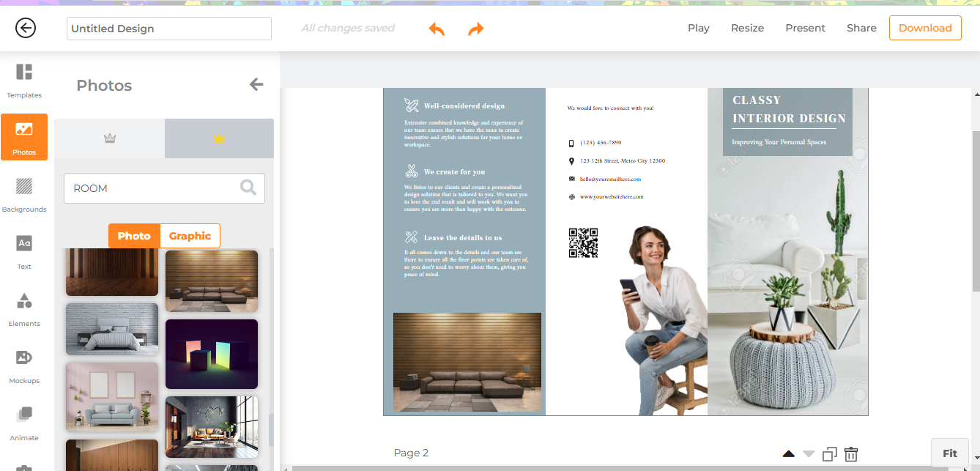Switch results to Graphic mode
The height and width of the screenshot is (471, 980).
click(190, 236)
